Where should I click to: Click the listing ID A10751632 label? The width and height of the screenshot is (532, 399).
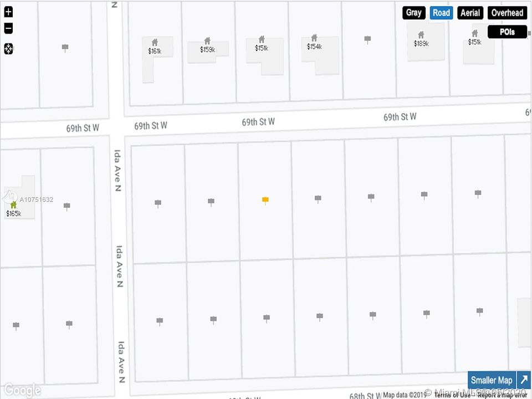pos(37,199)
